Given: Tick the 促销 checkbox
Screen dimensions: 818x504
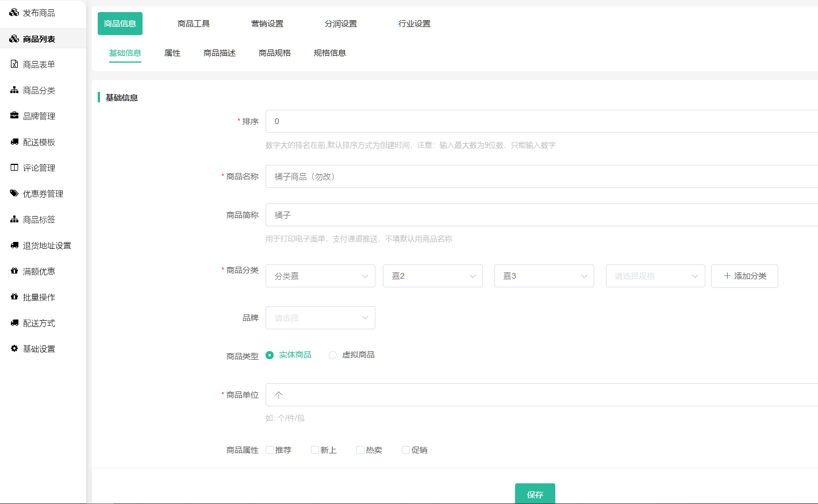Looking at the screenshot, I should click(x=406, y=450).
